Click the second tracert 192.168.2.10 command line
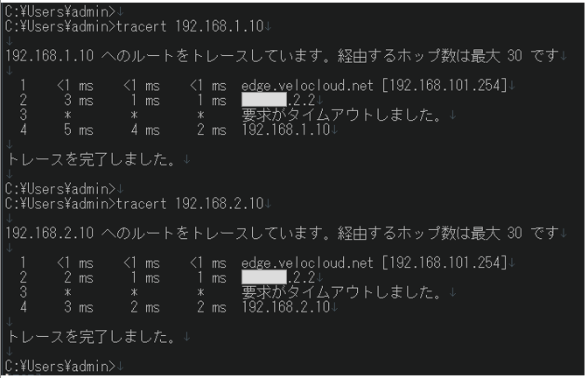The height and width of the screenshot is (378, 588). point(135,204)
